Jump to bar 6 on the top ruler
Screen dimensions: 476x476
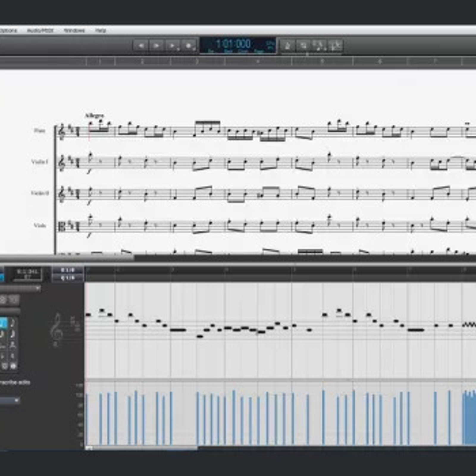click(380, 62)
